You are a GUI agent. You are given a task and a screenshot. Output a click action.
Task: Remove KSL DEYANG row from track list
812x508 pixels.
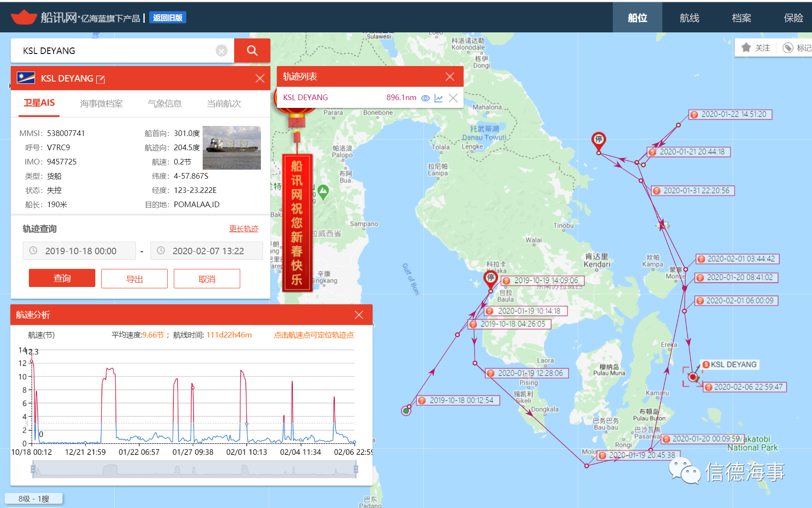coord(453,98)
